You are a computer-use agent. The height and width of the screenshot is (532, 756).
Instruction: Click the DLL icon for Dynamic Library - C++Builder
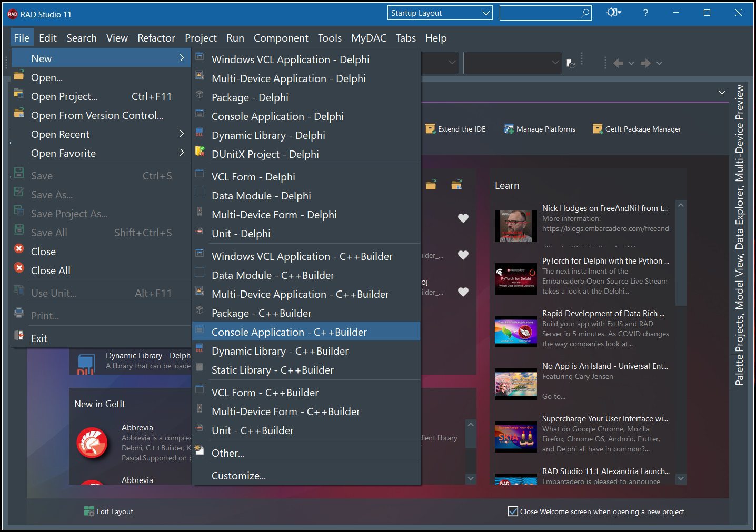200,348
